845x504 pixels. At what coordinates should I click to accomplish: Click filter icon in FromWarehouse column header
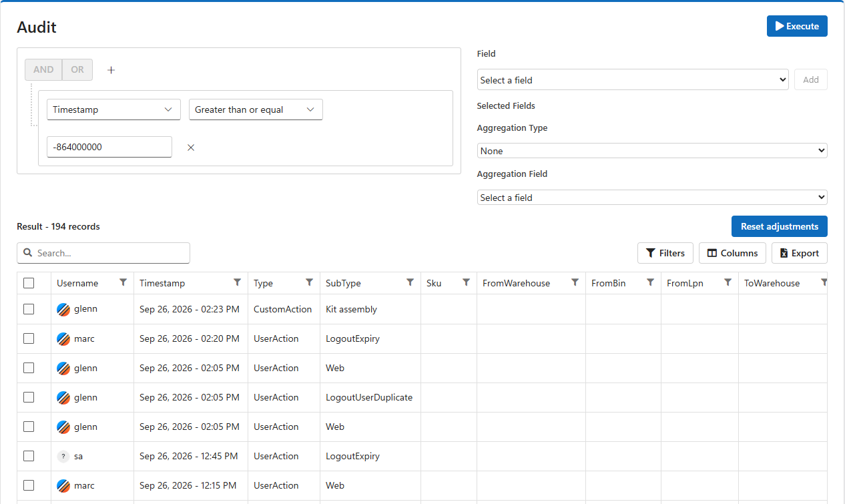[x=575, y=282]
